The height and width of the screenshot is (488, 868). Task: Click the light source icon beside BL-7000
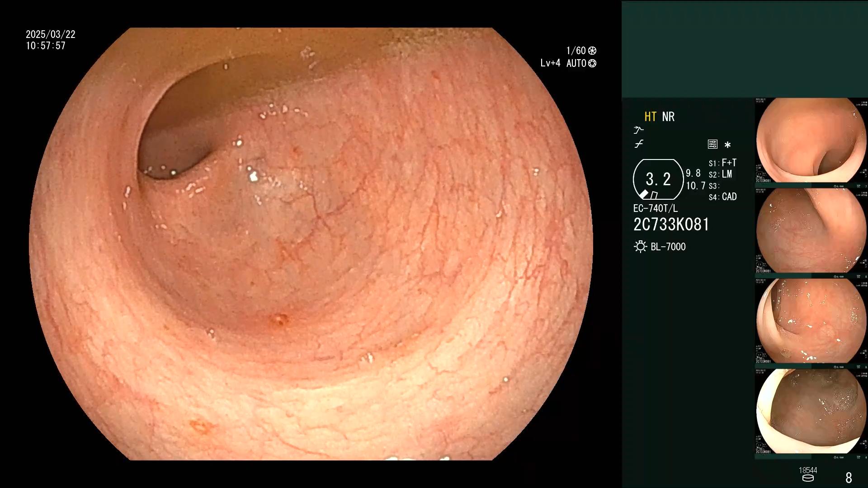click(640, 246)
